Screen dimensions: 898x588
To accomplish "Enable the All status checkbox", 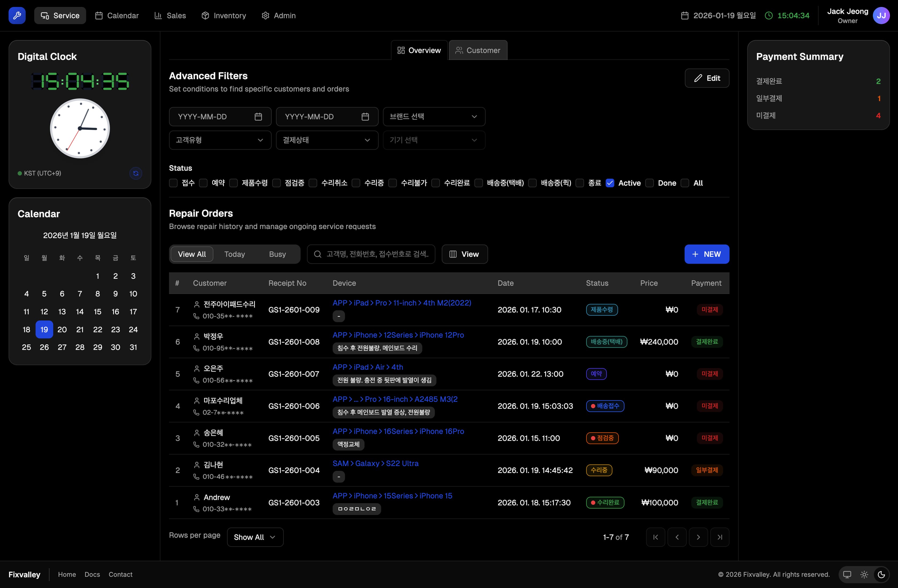I will pos(685,183).
